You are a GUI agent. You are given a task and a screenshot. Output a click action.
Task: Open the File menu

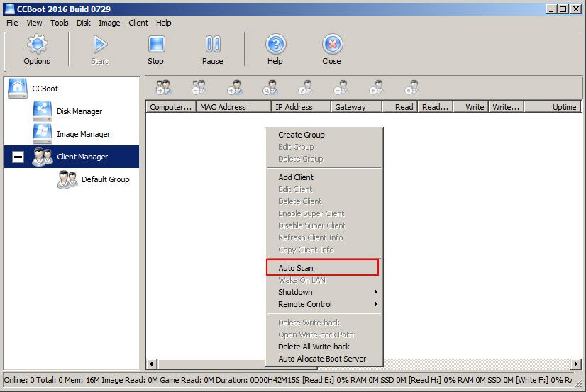[x=12, y=23]
